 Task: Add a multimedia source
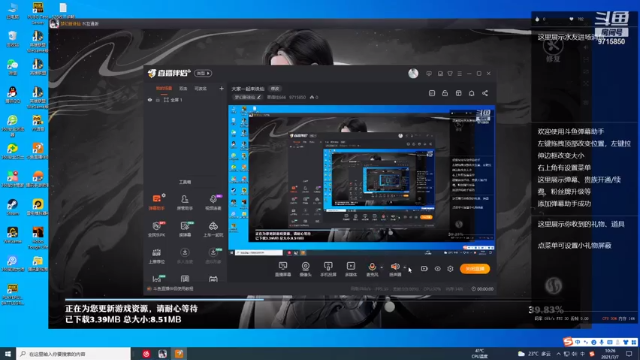pos(351,269)
